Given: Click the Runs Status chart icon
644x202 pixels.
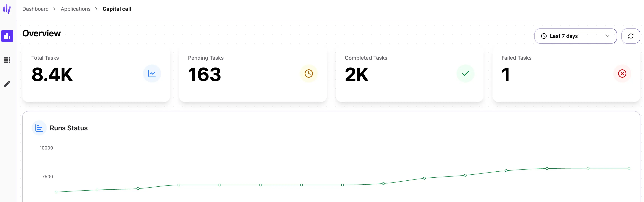Looking at the screenshot, I should coord(39,128).
